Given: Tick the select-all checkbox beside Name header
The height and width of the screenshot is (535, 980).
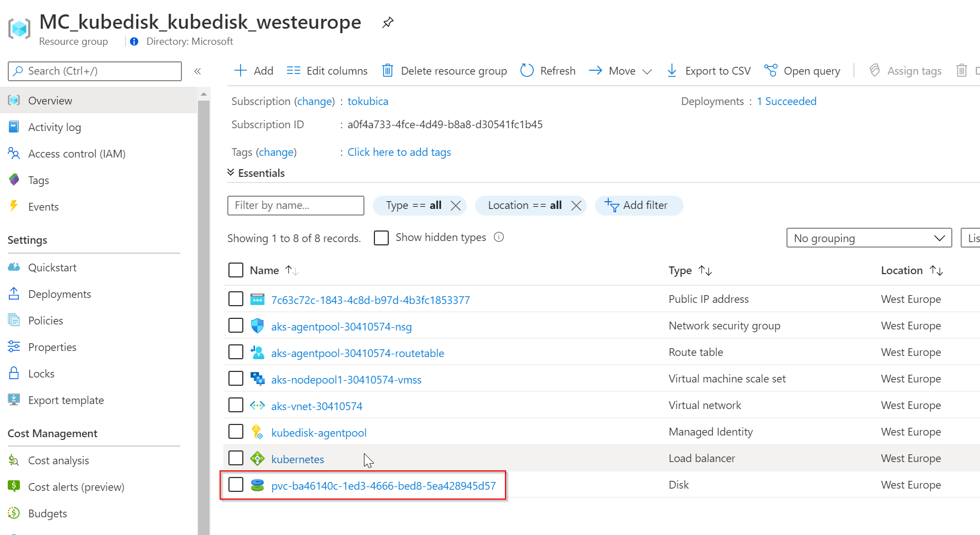Looking at the screenshot, I should click(x=236, y=270).
